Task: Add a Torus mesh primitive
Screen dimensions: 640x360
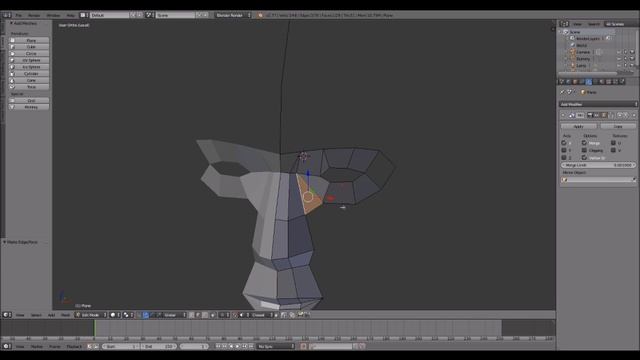Action: [29, 87]
